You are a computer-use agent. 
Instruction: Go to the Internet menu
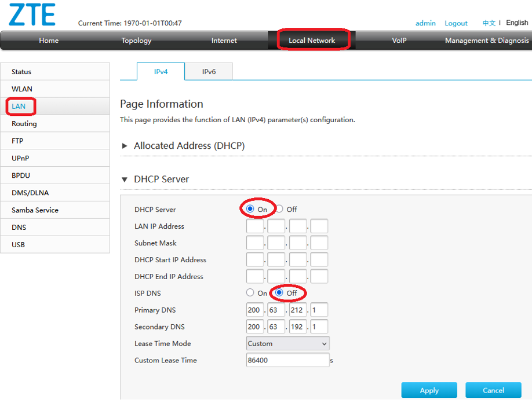click(x=224, y=41)
